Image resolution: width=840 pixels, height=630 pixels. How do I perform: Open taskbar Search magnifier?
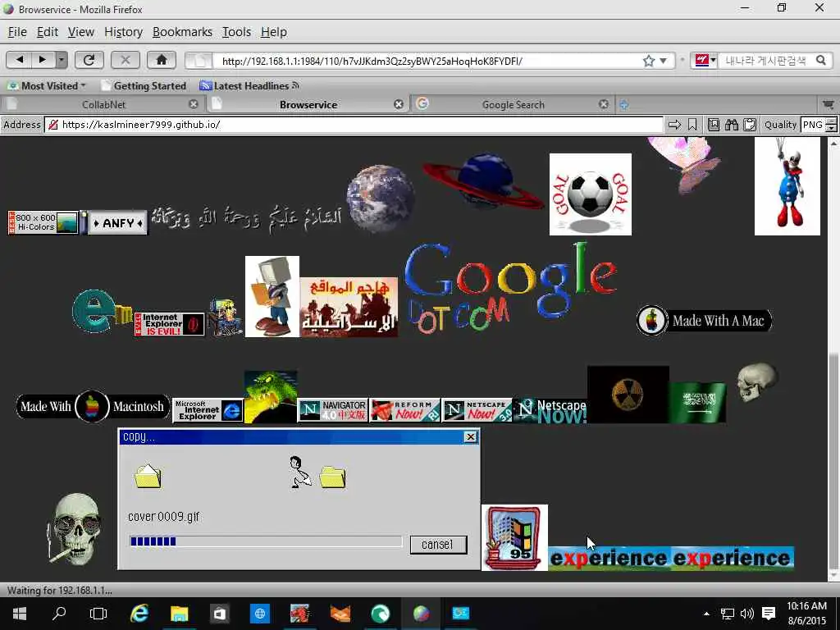[x=59, y=614]
